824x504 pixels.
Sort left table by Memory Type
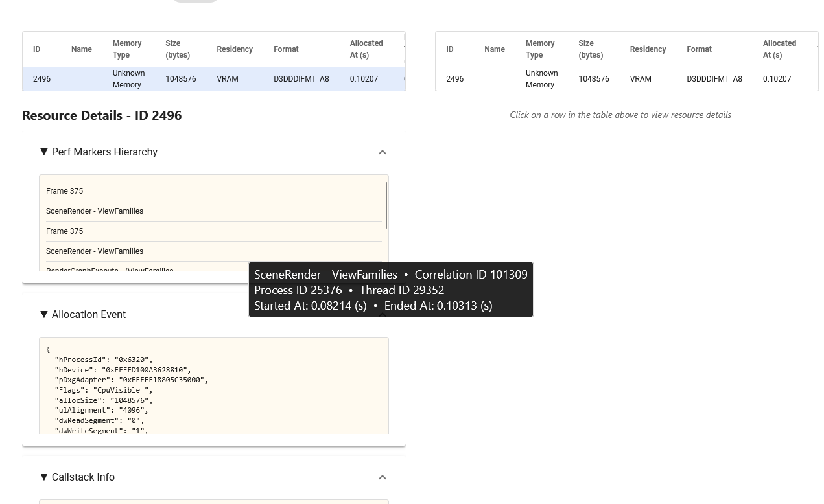tap(126, 49)
